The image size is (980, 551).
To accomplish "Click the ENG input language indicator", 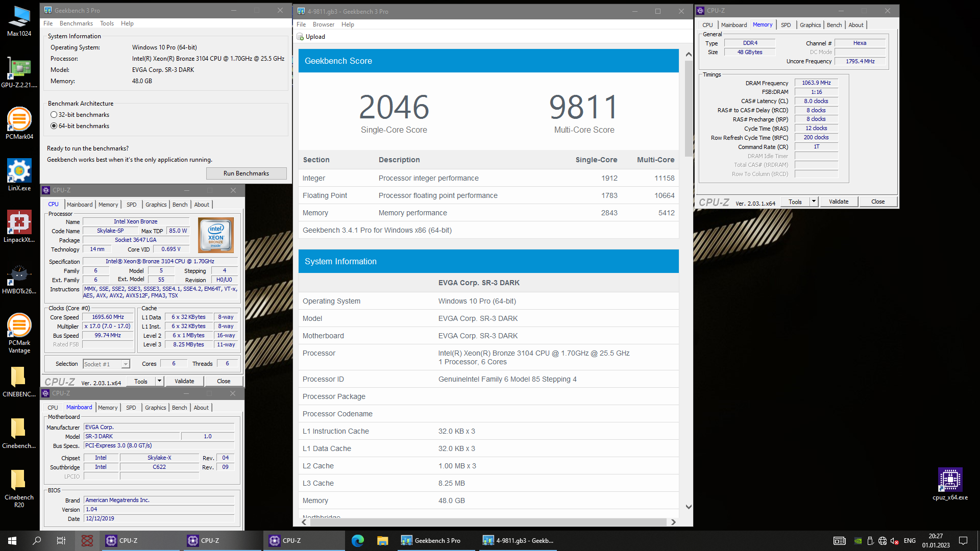I will tap(910, 541).
